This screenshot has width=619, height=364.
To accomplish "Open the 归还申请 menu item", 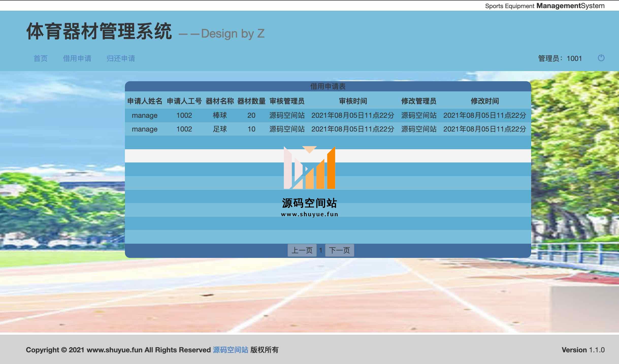I will (x=121, y=58).
